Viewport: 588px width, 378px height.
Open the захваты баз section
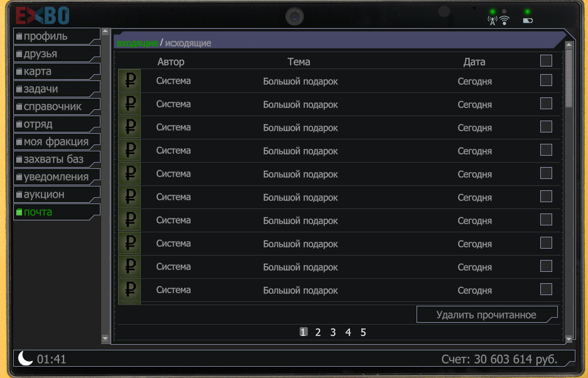coord(57,159)
